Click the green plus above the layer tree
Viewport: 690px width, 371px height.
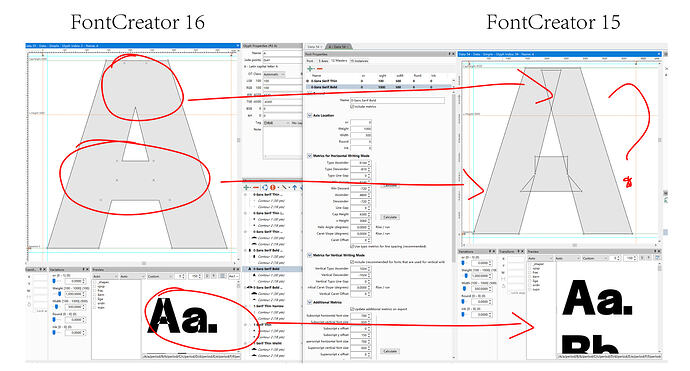pyautogui.click(x=247, y=187)
